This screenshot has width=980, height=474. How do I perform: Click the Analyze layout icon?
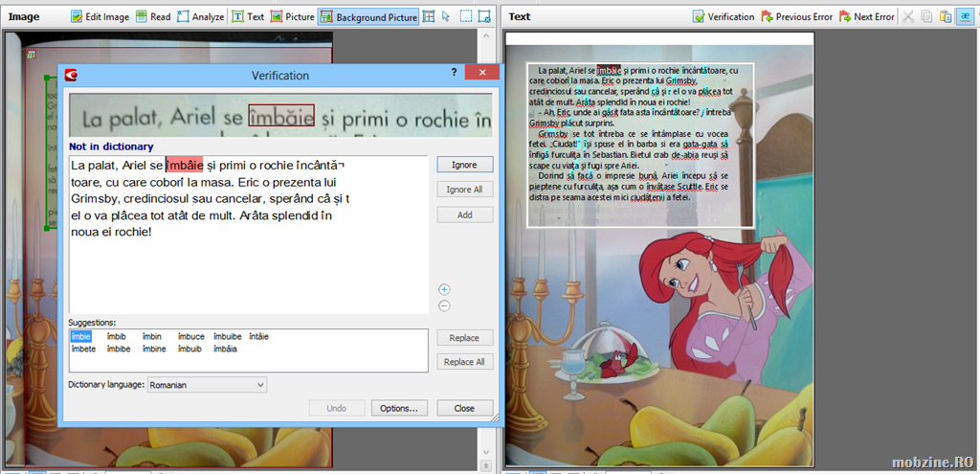(x=201, y=17)
